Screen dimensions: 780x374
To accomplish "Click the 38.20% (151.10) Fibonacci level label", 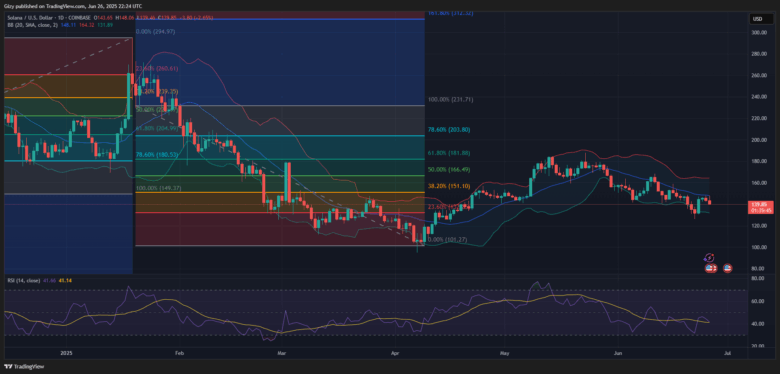I will click(x=448, y=186).
